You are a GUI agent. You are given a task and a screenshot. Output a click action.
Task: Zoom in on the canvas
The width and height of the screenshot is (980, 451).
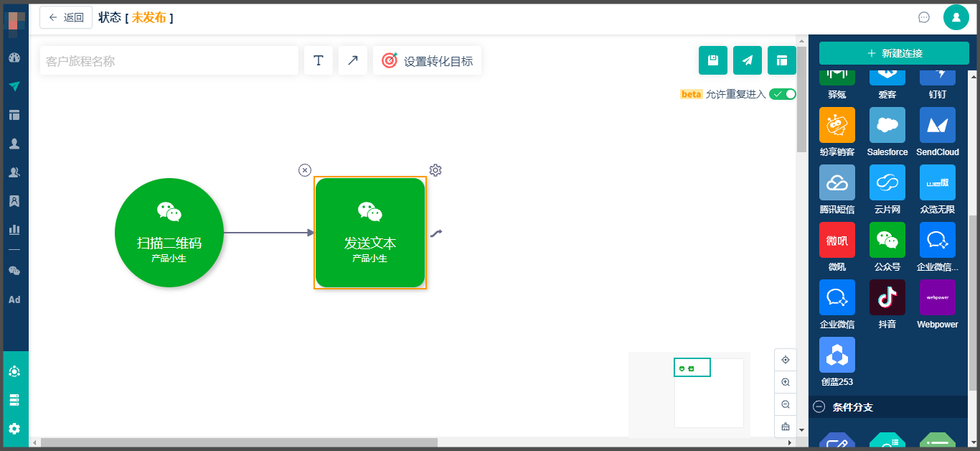pyautogui.click(x=786, y=382)
